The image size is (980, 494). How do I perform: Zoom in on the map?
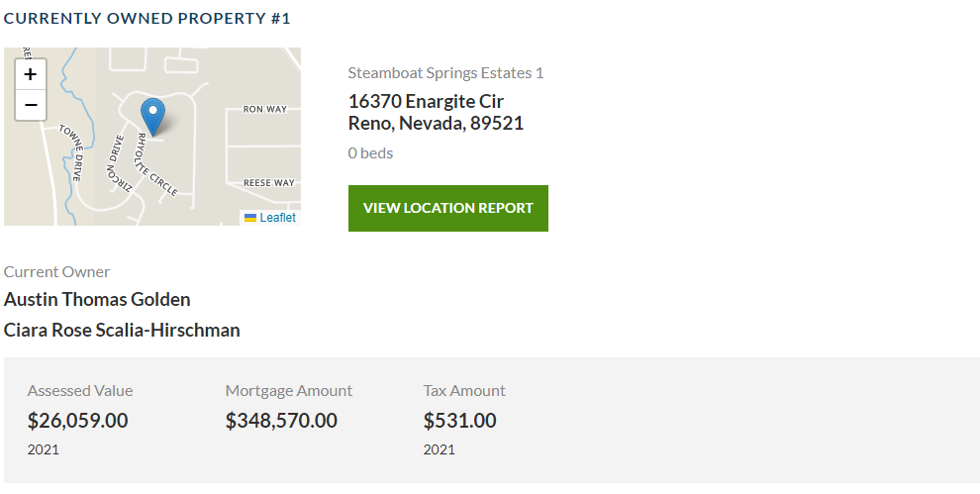31,74
